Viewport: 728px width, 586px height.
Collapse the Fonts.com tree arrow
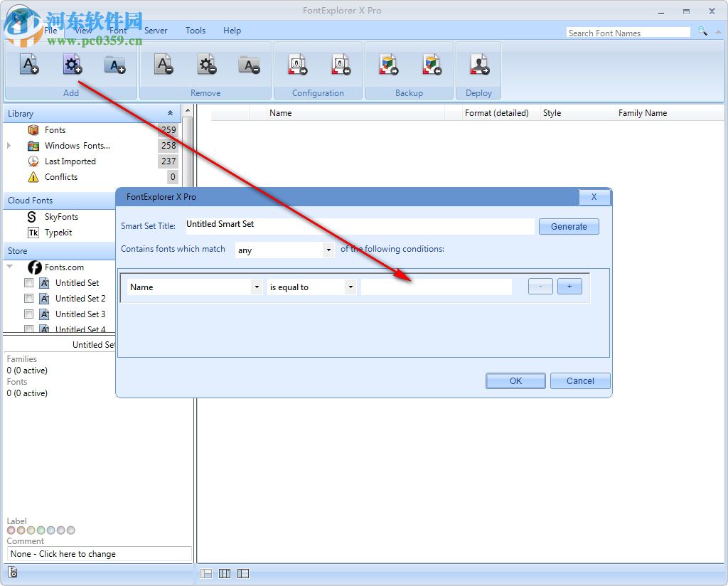click(10, 267)
